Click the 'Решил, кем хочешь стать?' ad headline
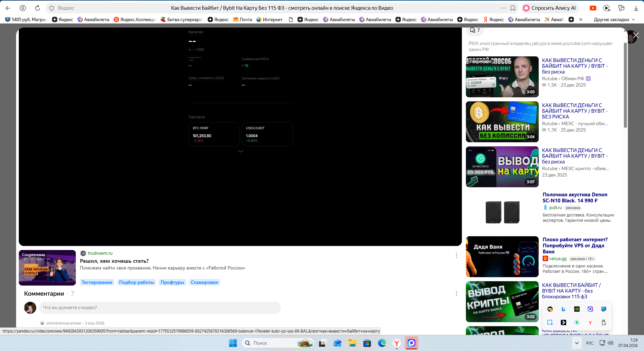Screen dimensions: 644x351 [114, 261]
